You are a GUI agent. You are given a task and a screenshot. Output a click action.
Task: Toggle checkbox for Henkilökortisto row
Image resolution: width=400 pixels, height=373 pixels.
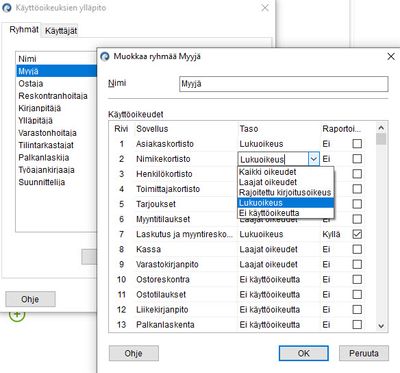click(357, 174)
